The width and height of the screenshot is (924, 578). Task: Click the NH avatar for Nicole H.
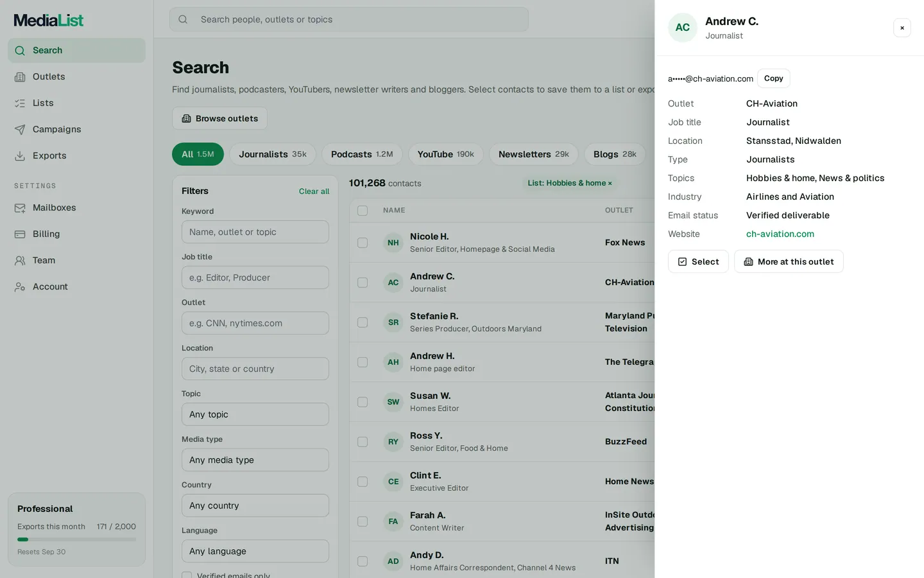pos(393,243)
